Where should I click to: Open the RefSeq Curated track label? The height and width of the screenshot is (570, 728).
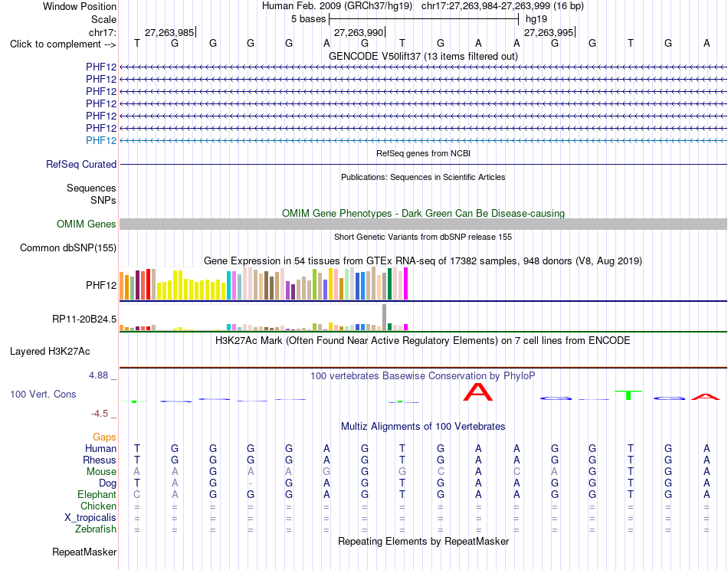pos(81,164)
